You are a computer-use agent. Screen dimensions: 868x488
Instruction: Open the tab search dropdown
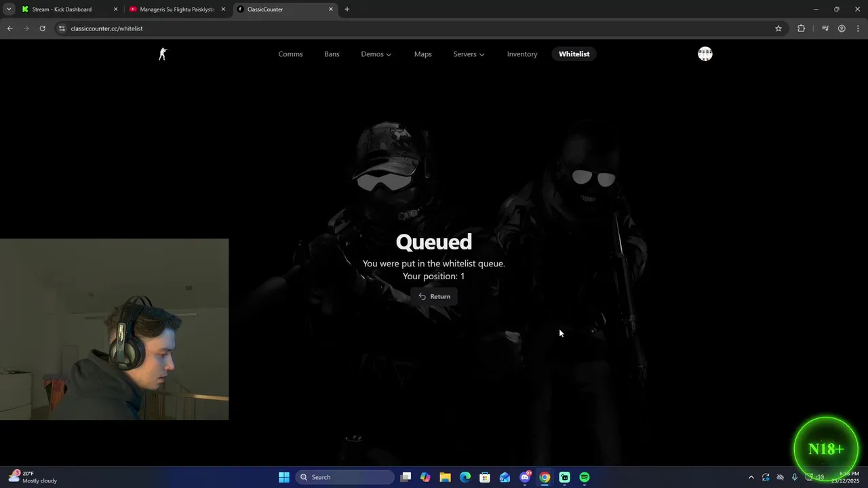point(9,9)
